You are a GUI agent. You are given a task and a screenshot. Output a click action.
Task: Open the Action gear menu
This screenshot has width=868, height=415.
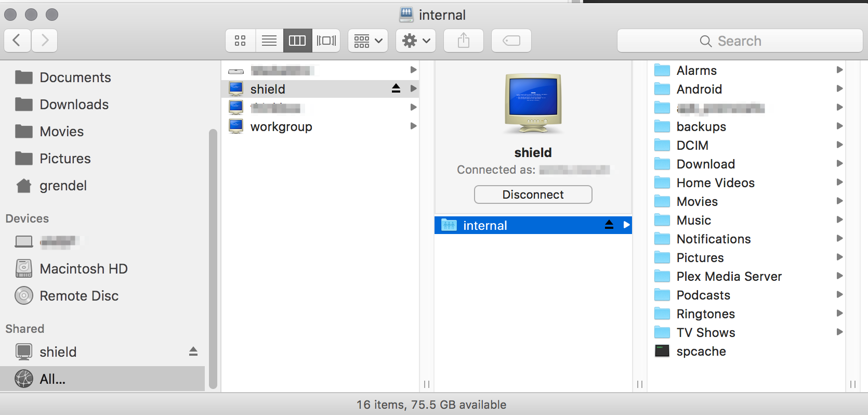click(x=416, y=41)
